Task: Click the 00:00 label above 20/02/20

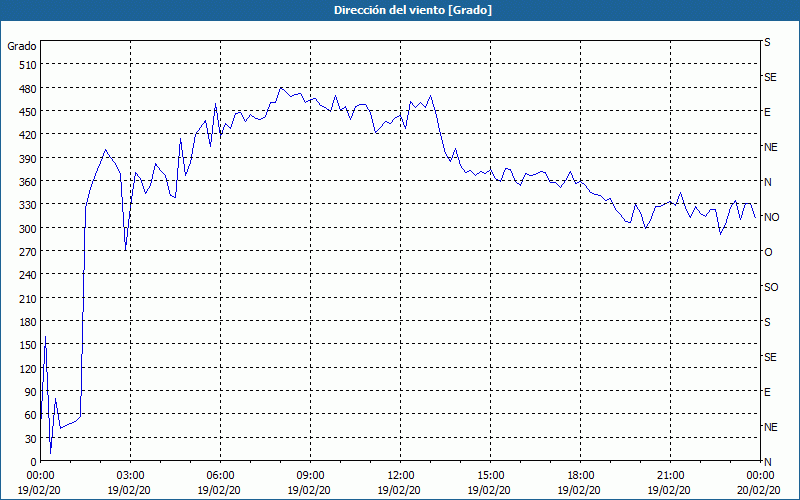Action: coord(761,476)
